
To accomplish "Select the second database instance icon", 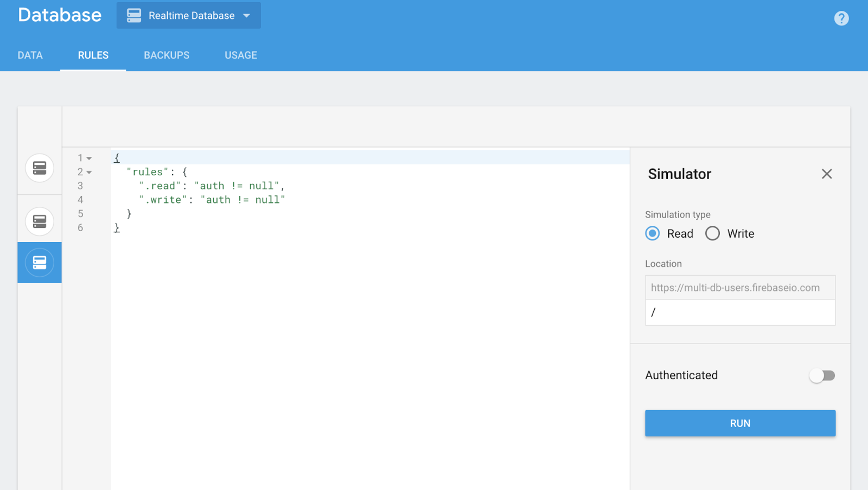I will [x=40, y=221].
